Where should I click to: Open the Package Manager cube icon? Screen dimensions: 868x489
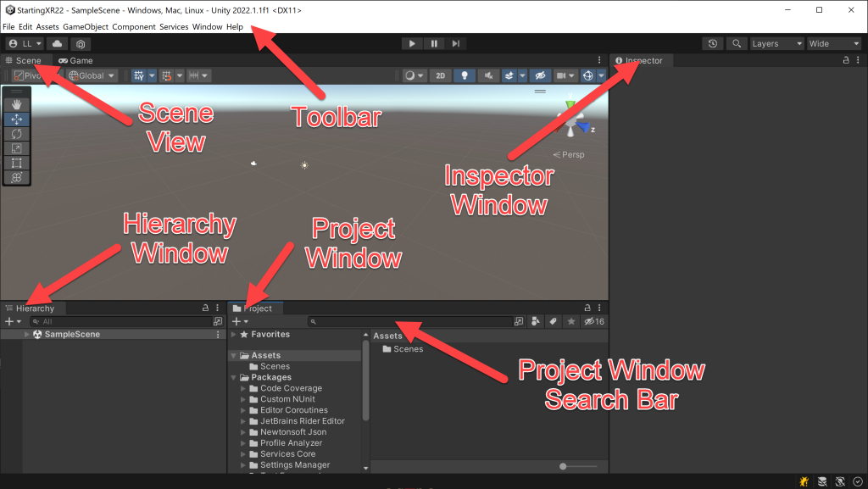pos(81,44)
